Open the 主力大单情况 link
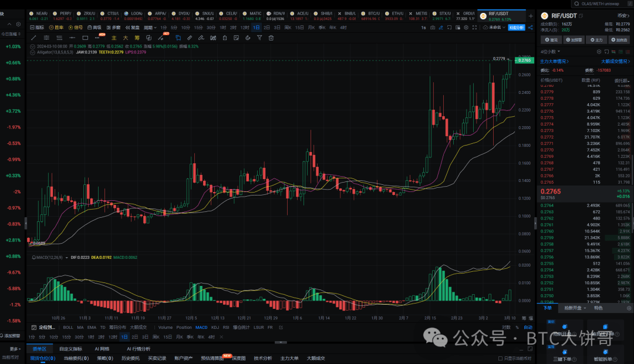 tap(554, 61)
